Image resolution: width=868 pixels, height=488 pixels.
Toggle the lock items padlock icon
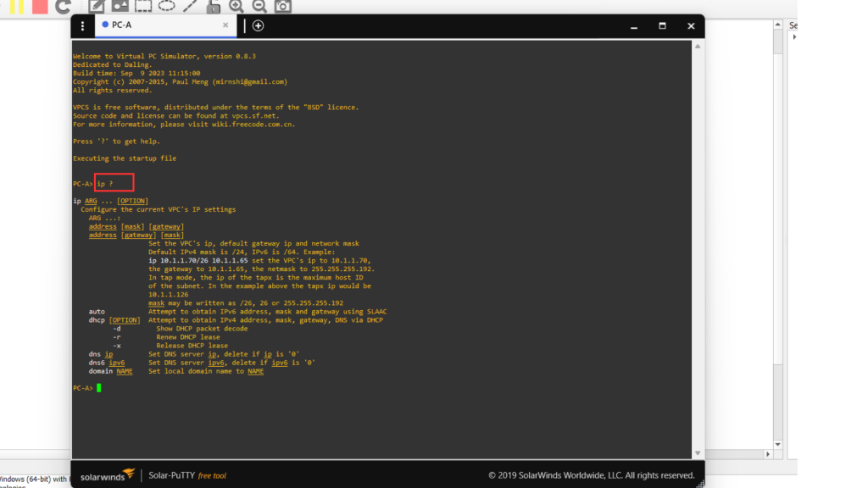(x=214, y=6)
